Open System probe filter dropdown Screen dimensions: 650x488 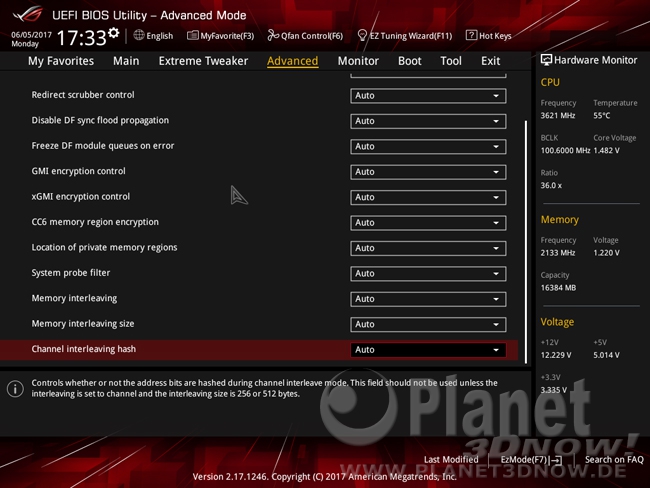point(428,274)
